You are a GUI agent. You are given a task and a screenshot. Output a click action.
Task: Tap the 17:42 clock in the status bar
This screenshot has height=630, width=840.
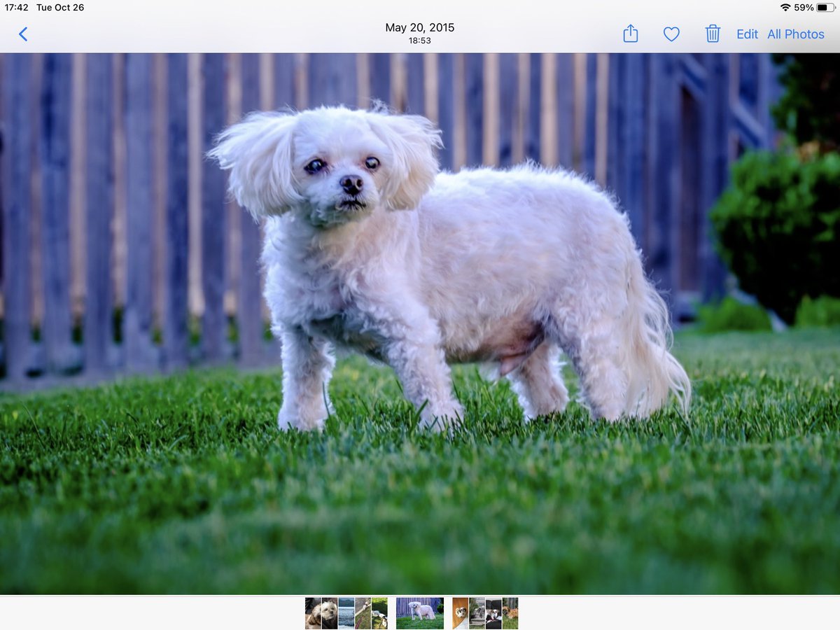(x=16, y=8)
